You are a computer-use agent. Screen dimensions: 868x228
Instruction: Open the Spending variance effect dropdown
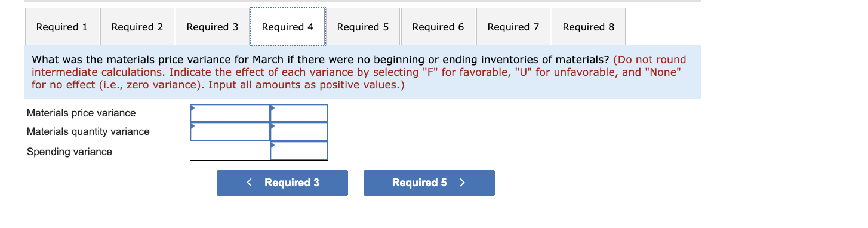click(299, 151)
